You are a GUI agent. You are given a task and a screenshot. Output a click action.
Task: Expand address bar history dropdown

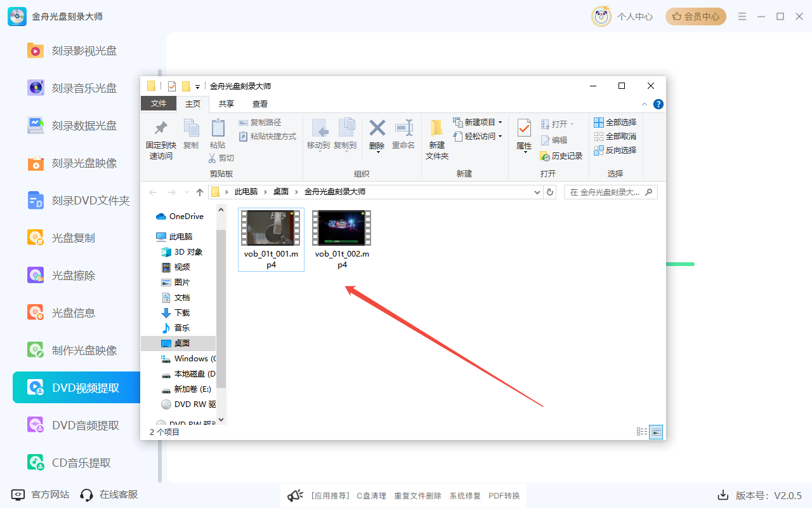tap(537, 192)
